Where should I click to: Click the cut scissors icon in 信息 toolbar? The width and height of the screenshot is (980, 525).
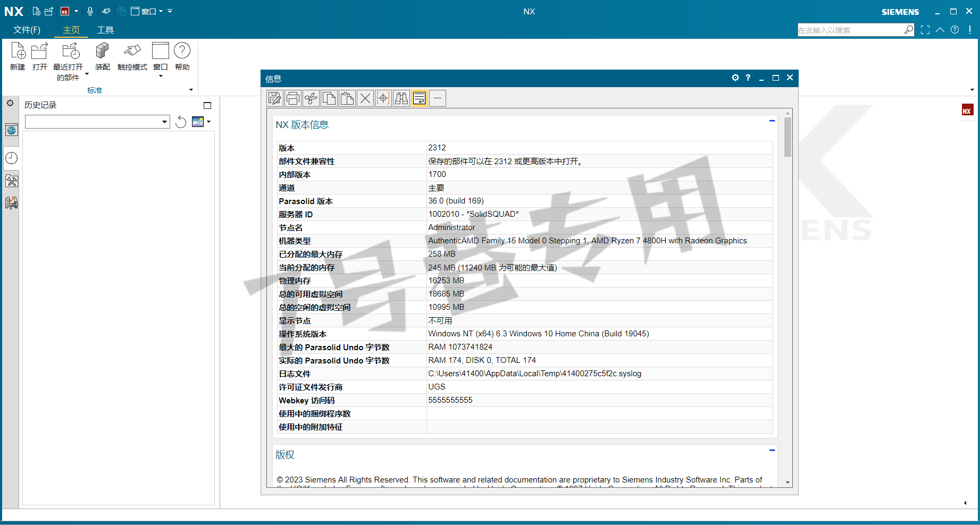click(x=311, y=98)
